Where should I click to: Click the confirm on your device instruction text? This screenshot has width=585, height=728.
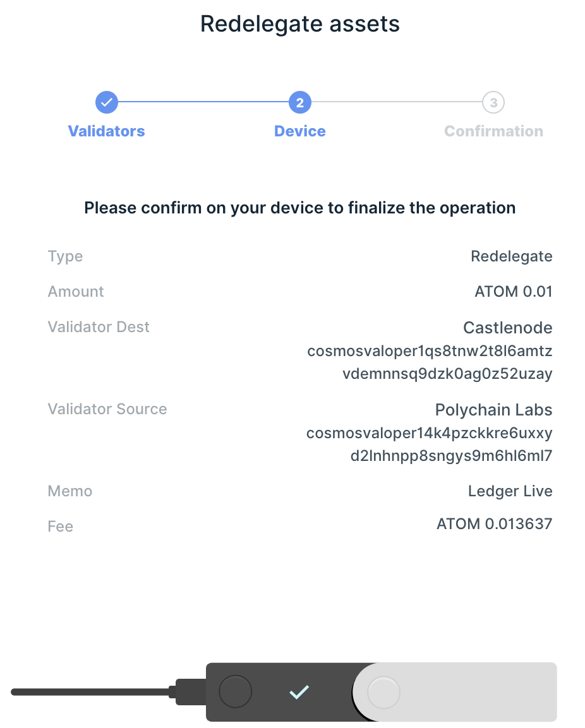pos(300,208)
